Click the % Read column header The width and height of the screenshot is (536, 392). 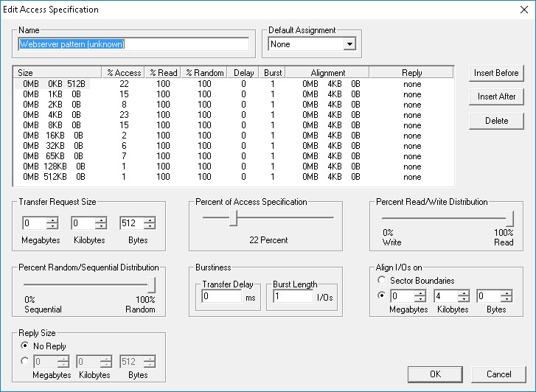point(163,73)
